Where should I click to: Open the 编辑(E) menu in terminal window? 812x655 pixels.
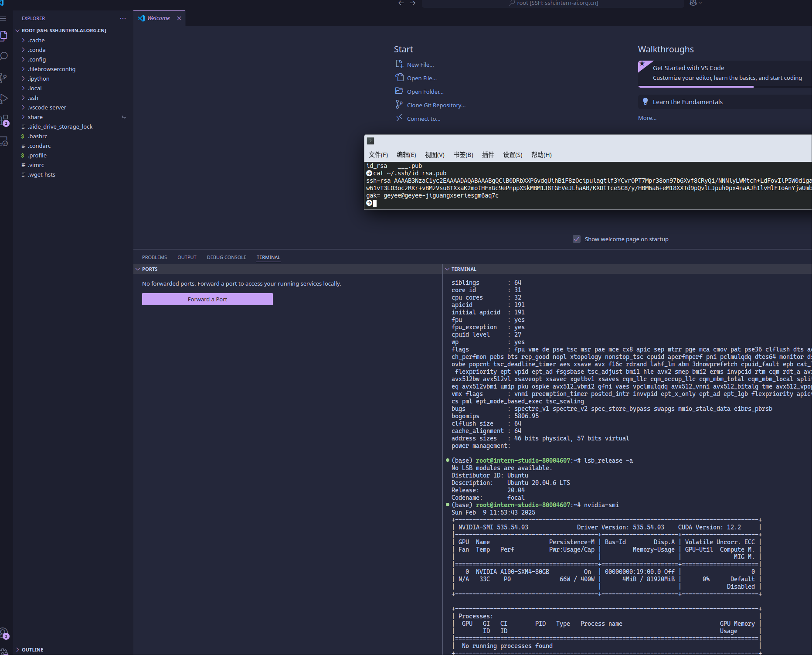pos(406,155)
